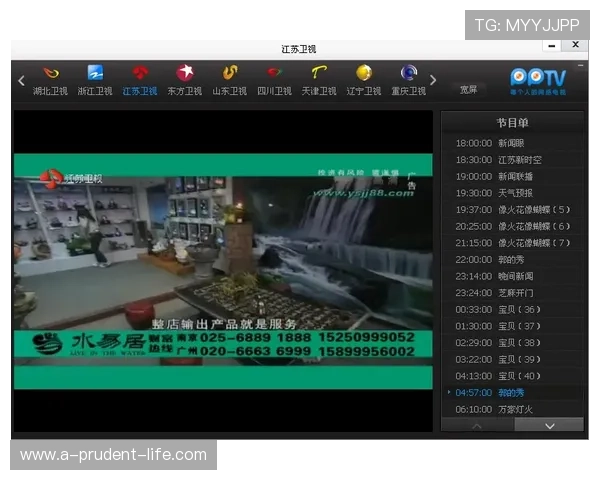Select the 18:00:00 新闻眼 program

(x=512, y=143)
